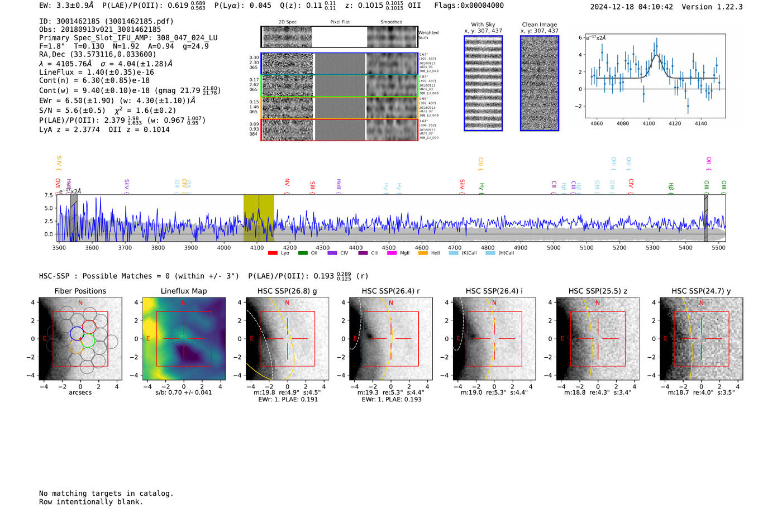Click the Row intentionally blank text
This screenshot has width=782, height=532.
[x=91, y=502]
